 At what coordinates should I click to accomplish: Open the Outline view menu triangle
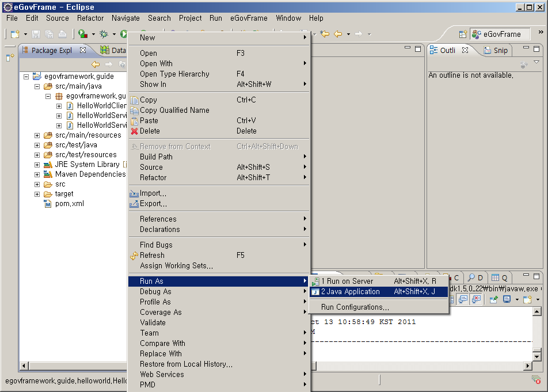tap(536, 62)
